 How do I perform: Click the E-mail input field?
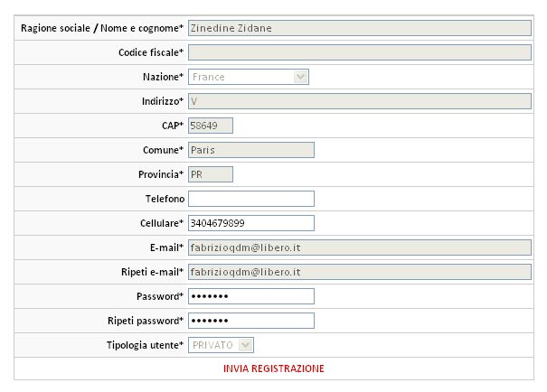pyautogui.click(x=359, y=247)
